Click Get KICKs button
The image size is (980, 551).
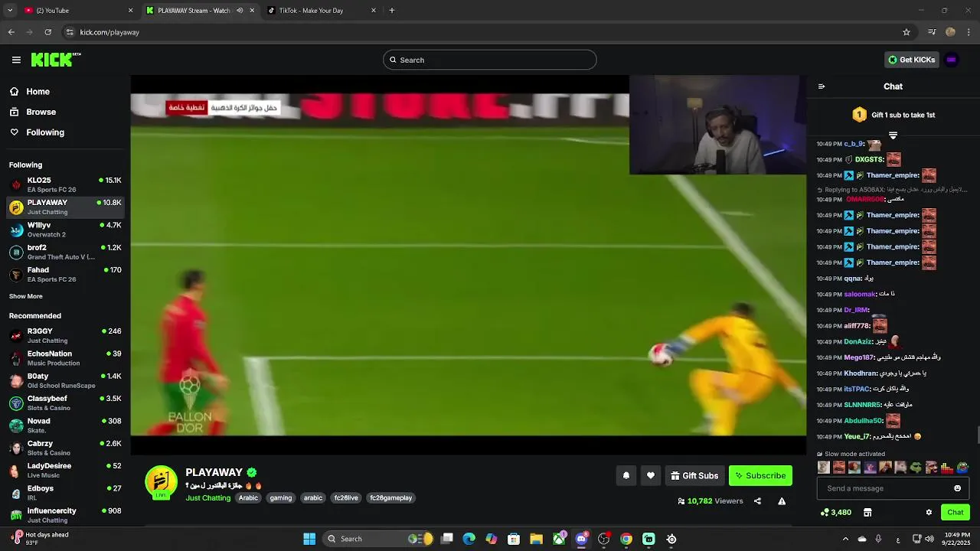pos(911,60)
